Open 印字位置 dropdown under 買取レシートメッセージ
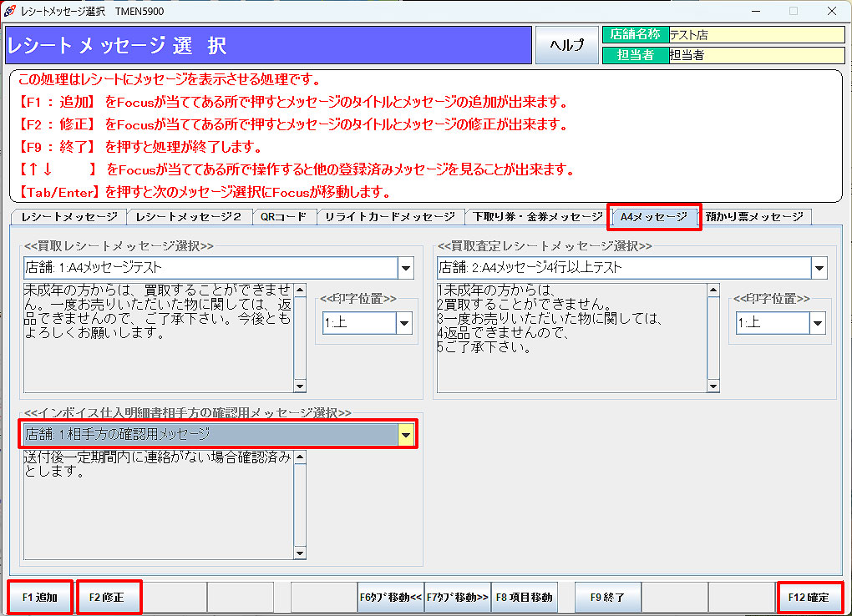This screenshot has height=616, width=852. [403, 323]
